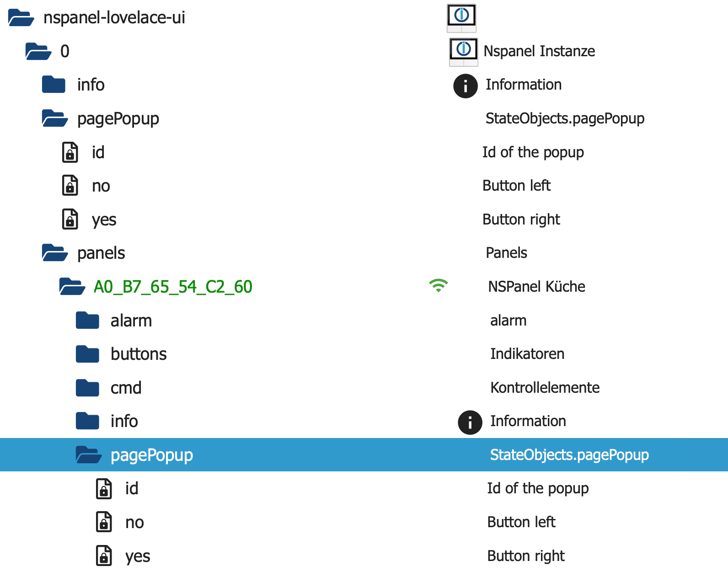
Task: Select the bottom yes state
Action: point(138,556)
